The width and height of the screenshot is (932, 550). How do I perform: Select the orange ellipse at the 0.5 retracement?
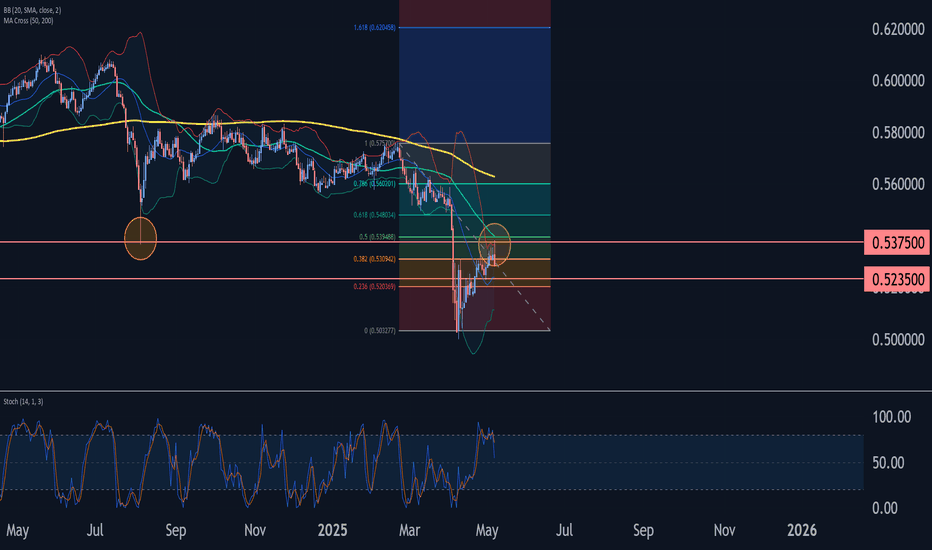tap(495, 244)
